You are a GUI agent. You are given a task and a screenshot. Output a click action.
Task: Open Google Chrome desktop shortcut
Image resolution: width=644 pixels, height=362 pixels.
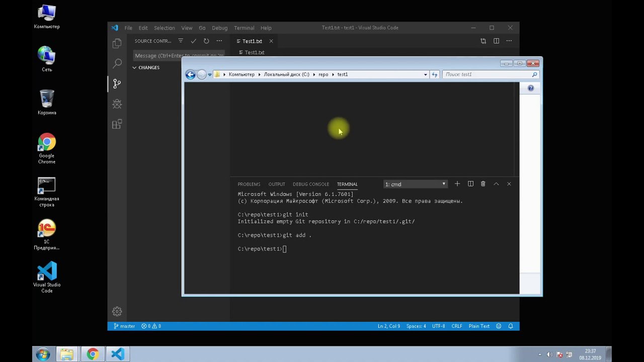[47, 149]
